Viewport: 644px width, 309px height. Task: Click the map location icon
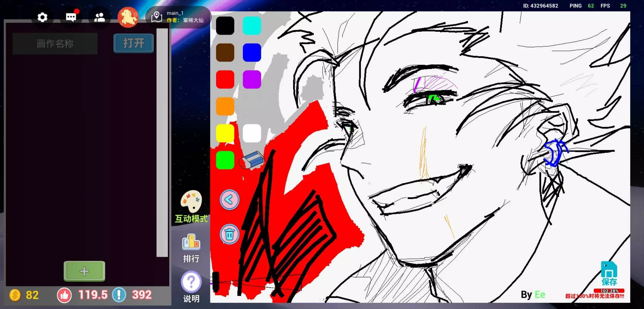pyautogui.click(x=157, y=17)
